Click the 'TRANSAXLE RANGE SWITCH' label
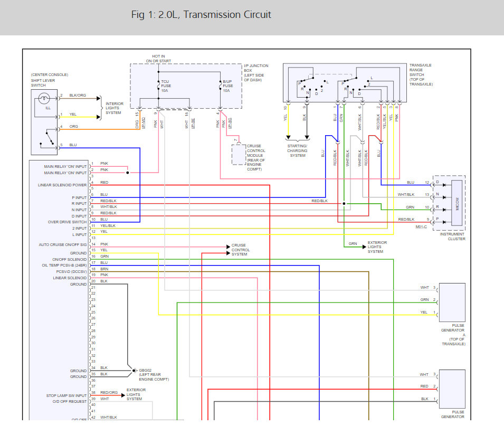 point(421,70)
